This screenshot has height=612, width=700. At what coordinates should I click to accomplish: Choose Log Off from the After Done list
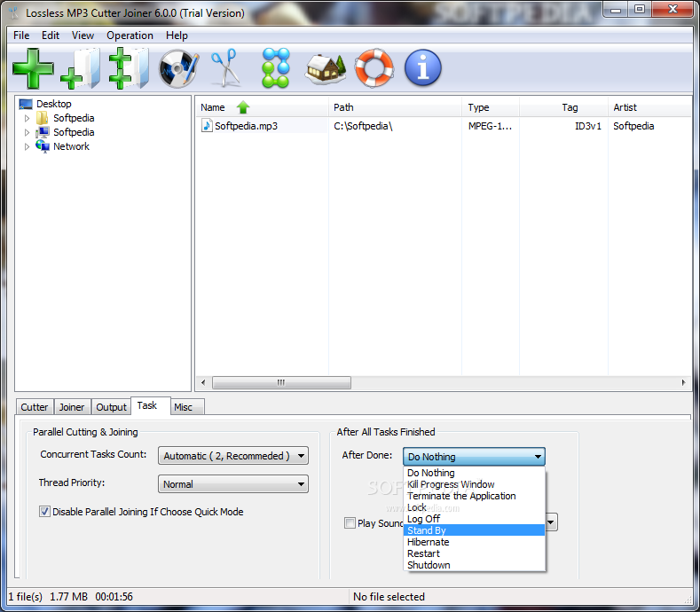click(x=474, y=519)
